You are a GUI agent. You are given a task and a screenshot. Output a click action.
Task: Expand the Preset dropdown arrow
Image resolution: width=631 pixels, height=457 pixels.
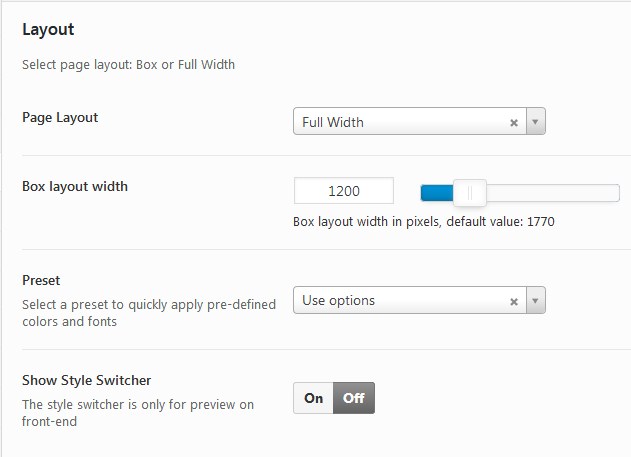(536, 300)
